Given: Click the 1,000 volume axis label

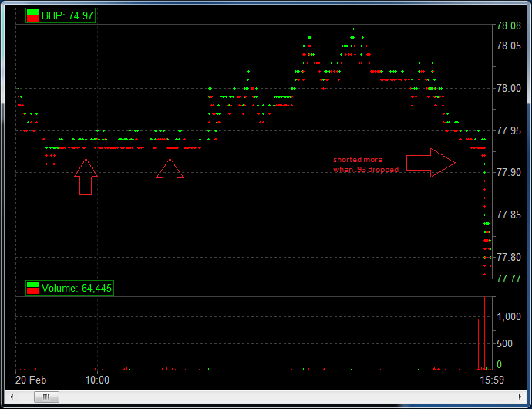Looking at the screenshot, I should coord(509,316).
